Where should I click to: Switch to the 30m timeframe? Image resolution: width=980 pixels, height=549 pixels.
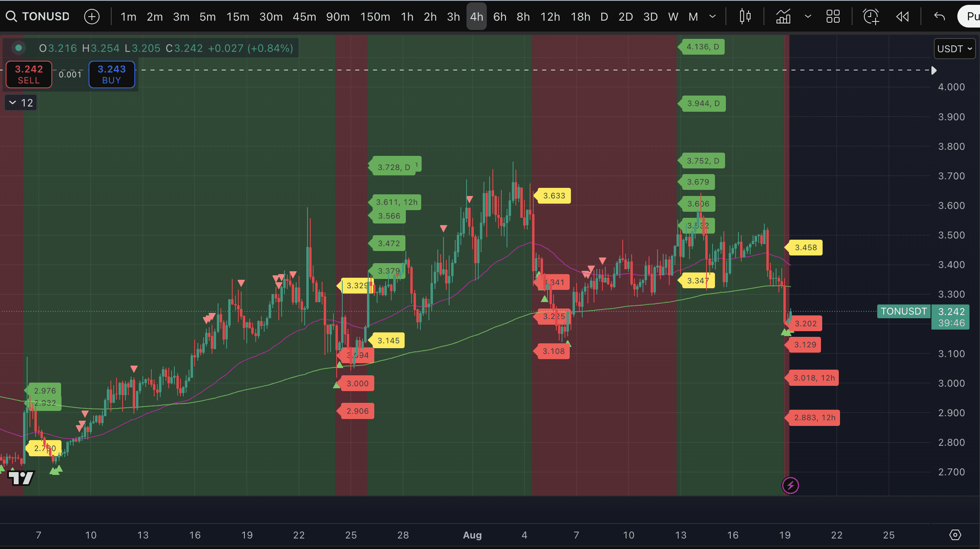coord(271,17)
